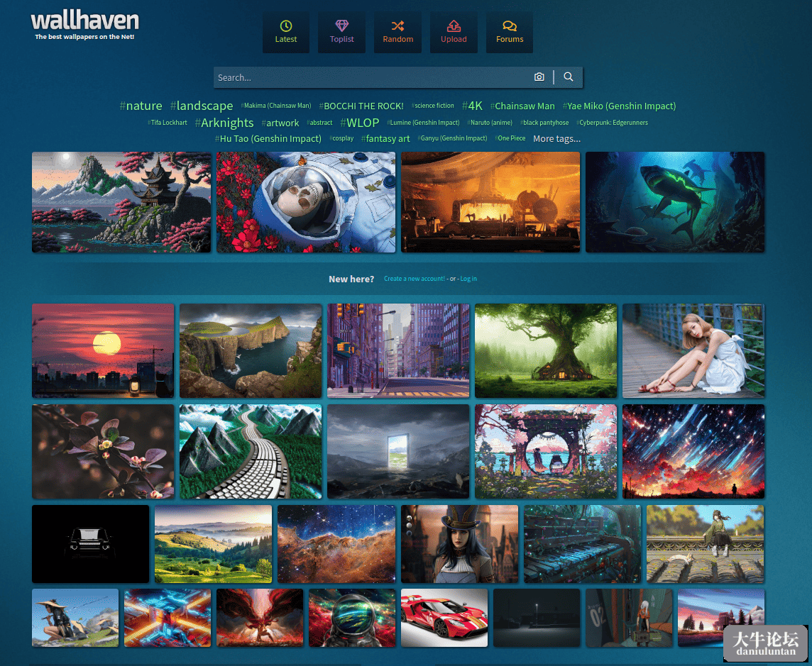Image resolution: width=812 pixels, height=666 pixels.
Task: Open the #Chainsaw Man tag
Action: pos(522,106)
